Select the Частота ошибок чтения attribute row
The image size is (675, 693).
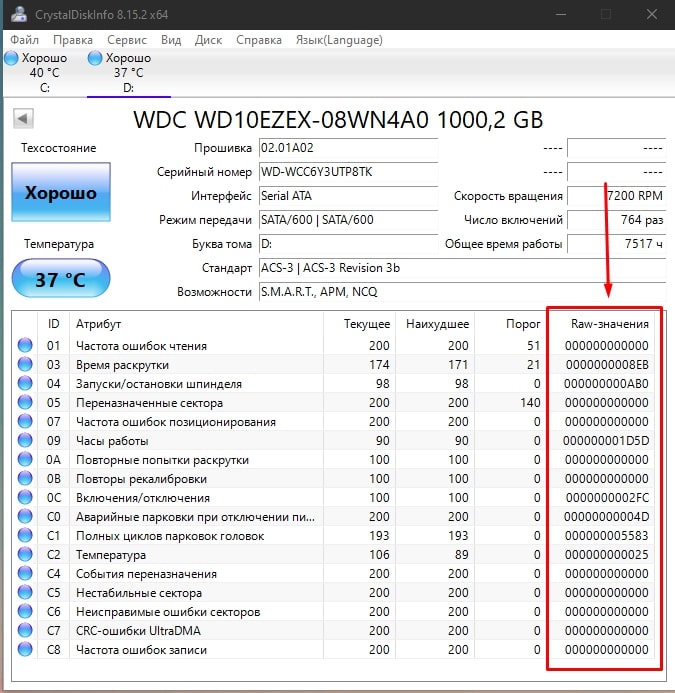pos(335,345)
